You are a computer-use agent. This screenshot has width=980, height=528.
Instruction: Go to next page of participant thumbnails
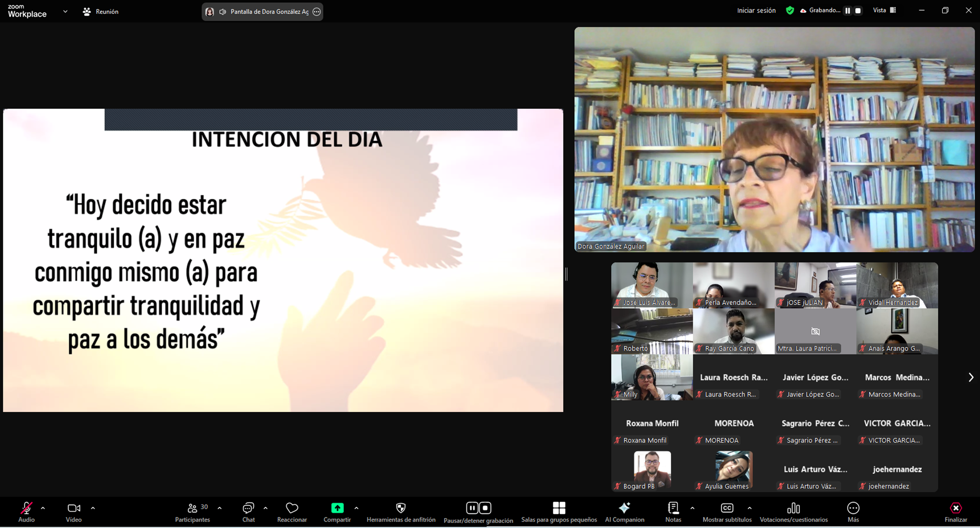tap(971, 377)
